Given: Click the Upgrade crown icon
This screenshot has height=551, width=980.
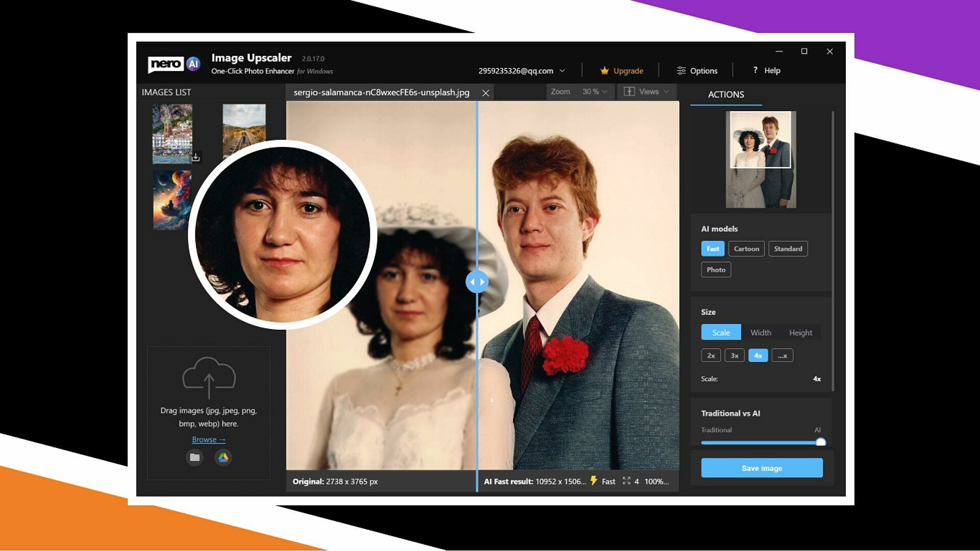Looking at the screenshot, I should 605,71.
